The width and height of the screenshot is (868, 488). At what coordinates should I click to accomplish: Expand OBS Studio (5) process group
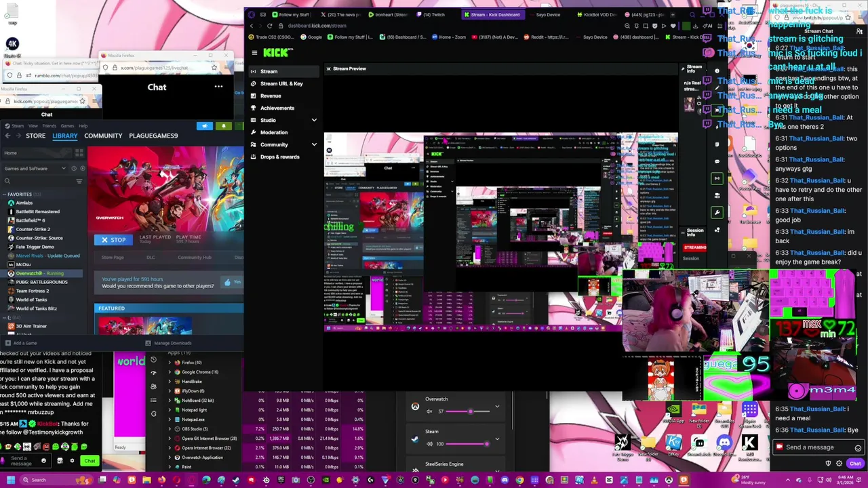pos(170,429)
